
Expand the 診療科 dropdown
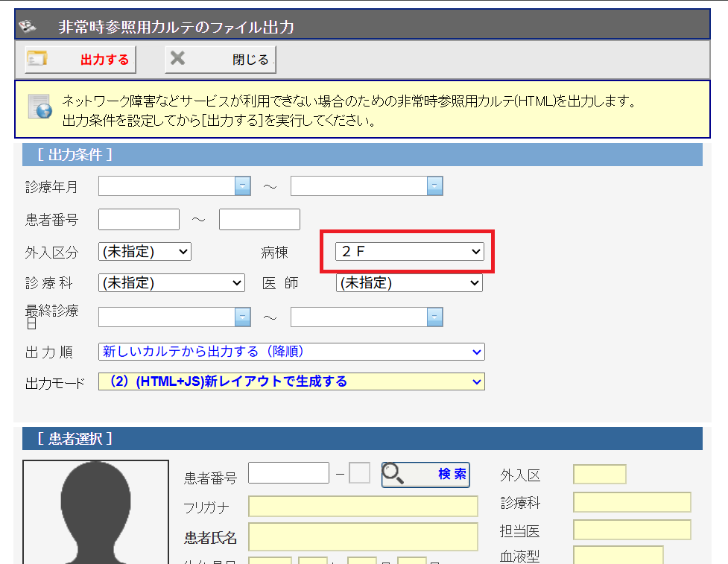(x=171, y=283)
